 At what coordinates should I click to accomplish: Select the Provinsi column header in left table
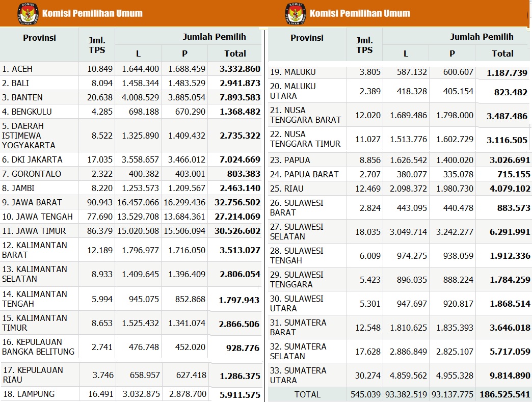(39, 38)
